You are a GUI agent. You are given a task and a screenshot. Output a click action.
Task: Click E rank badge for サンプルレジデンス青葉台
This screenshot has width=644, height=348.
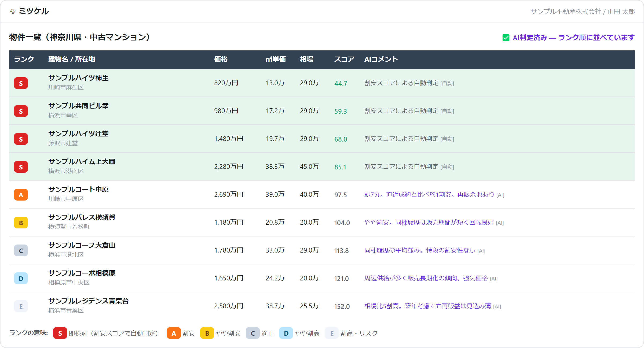click(x=21, y=306)
